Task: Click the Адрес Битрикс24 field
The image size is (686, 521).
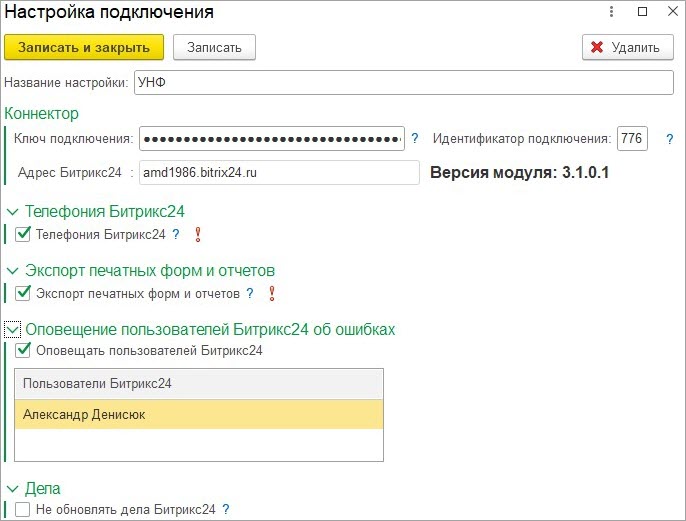Action: point(279,172)
